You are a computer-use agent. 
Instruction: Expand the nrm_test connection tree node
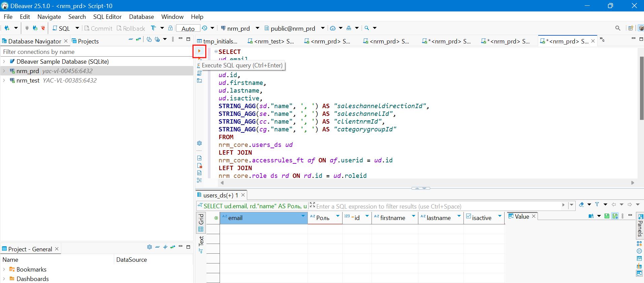click(x=4, y=81)
